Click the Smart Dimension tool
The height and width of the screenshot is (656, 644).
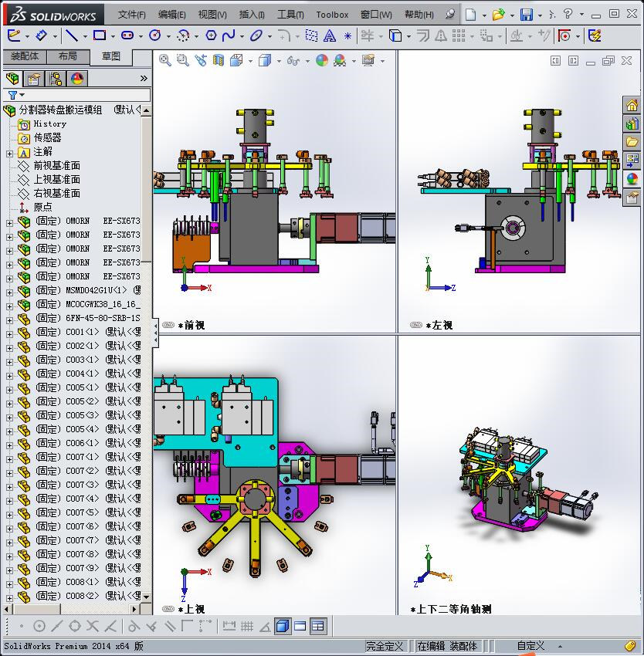pos(42,36)
